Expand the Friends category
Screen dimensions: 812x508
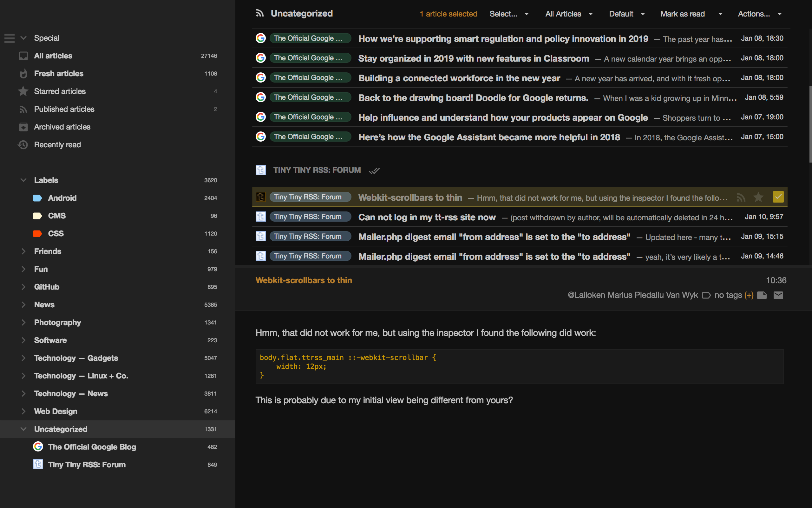[23, 252]
